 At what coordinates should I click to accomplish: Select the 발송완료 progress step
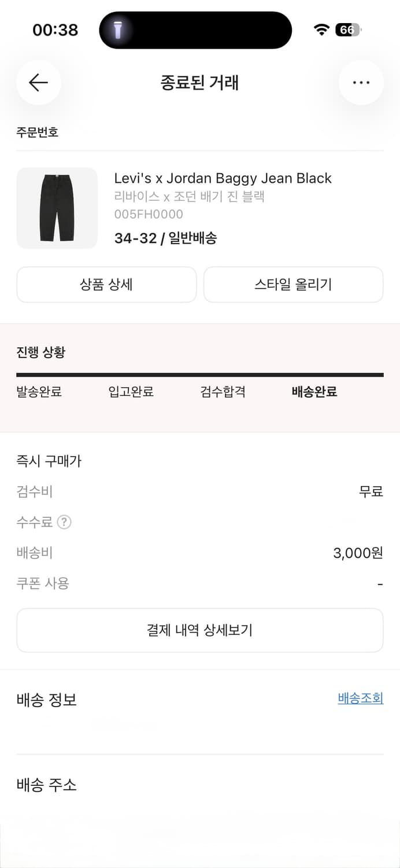tap(39, 392)
